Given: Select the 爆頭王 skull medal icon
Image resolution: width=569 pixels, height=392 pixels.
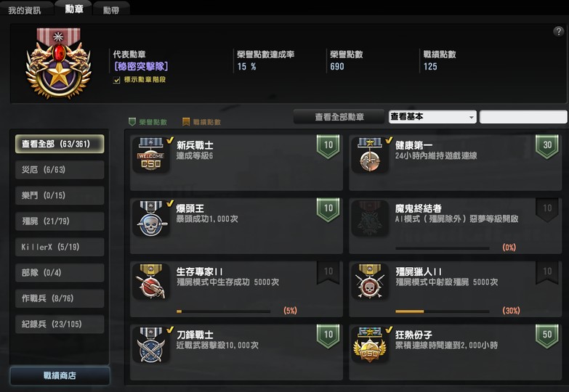Looking at the screenshot, I should (x=150, y=219).
